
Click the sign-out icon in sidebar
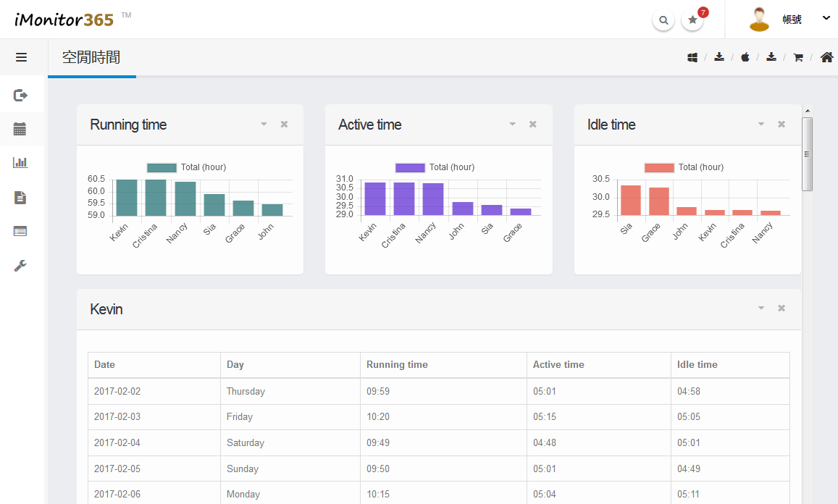[20, 95]
